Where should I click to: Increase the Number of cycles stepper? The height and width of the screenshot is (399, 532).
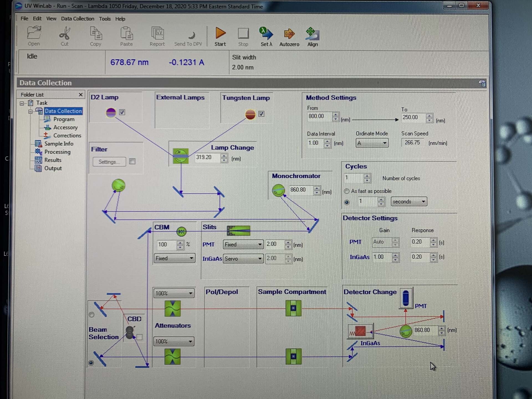point(367,176)
